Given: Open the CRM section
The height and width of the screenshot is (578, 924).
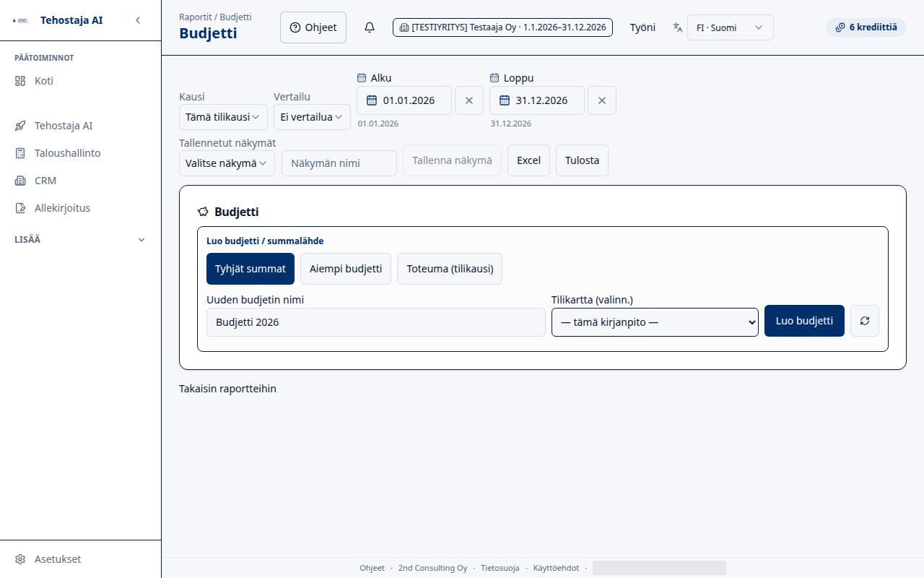Looking at the screenshot, I should tap(80, 181).
